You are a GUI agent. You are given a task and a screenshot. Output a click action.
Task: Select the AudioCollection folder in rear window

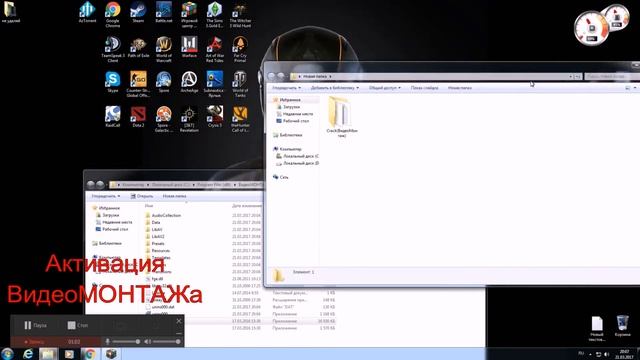[x=163, y=215]
